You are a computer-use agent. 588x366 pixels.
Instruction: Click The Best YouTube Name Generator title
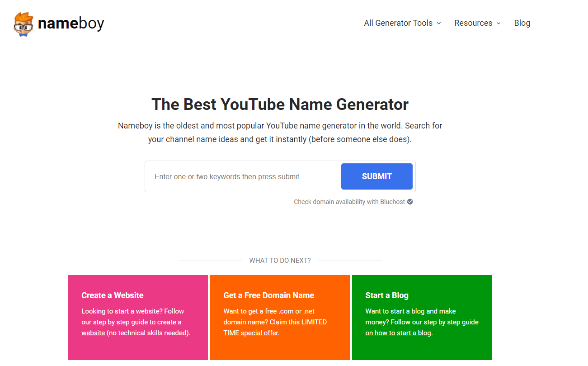tap(280, 105)
